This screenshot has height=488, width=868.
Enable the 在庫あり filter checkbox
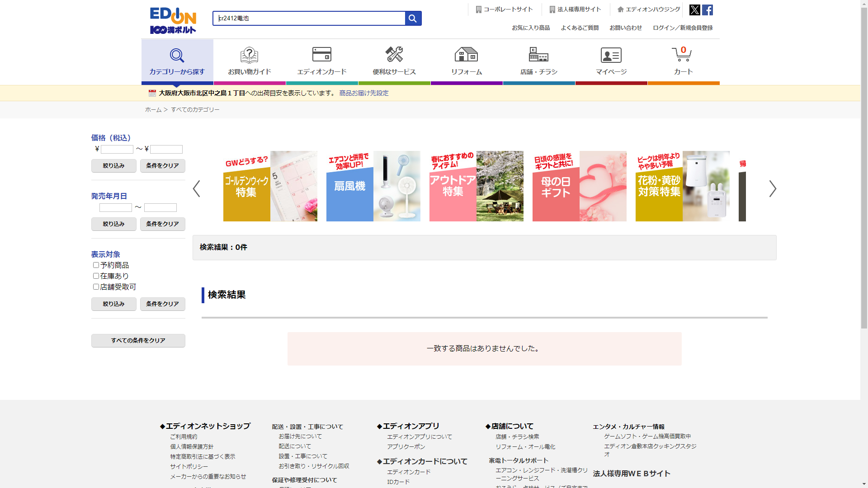tap(96, 276)
